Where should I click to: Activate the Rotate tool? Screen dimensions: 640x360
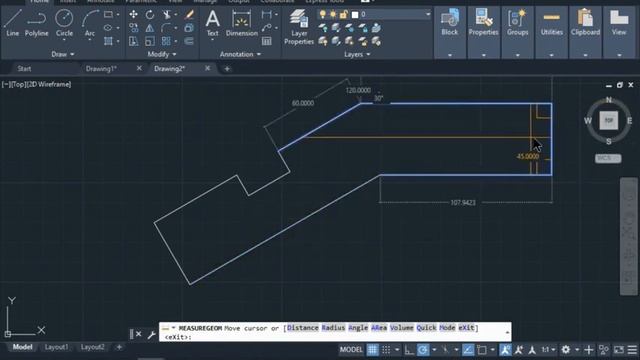click(150, 15)
